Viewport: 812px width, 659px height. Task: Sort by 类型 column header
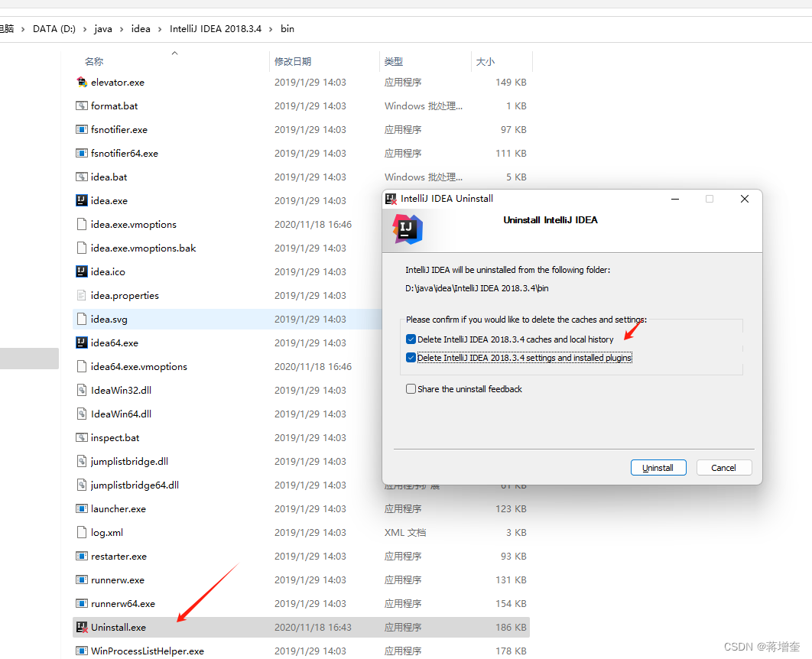click(x=394, y=62)
